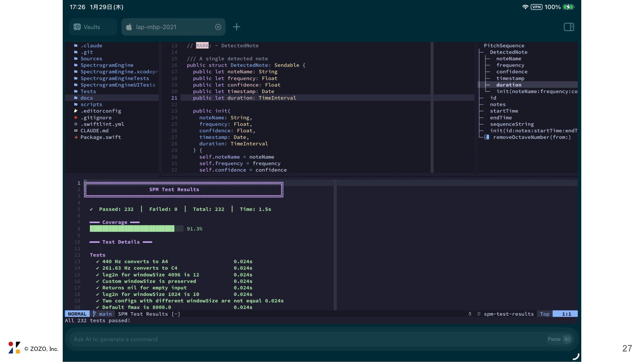Add a new terminal tab
Screen dimensions: 644x362
[236, 27]
